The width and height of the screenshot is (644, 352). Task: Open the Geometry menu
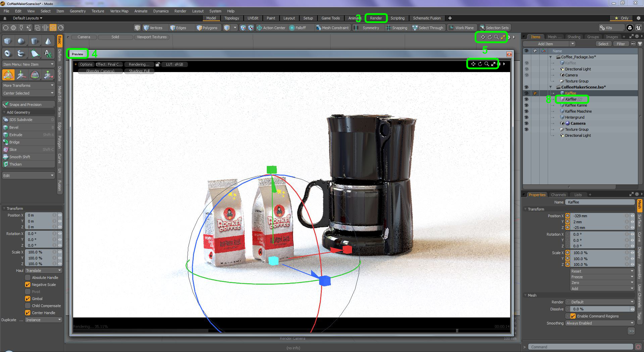tap(78, 11)
